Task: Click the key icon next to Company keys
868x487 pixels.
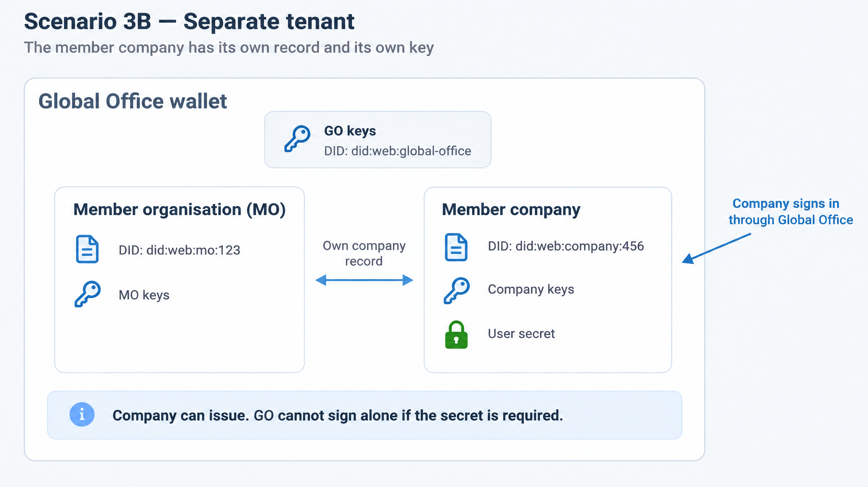Action: coord(457,290)
